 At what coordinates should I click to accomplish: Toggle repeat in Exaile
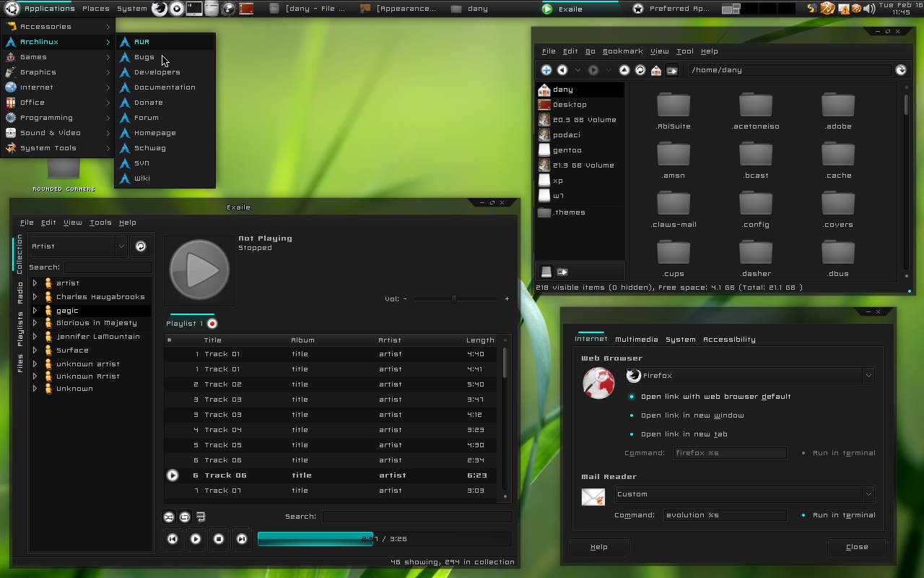(185, 517)
